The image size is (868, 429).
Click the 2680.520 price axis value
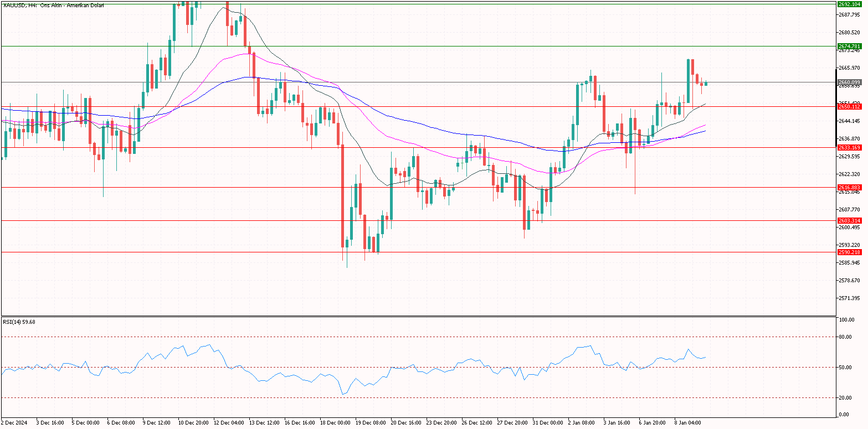(849, 33)
